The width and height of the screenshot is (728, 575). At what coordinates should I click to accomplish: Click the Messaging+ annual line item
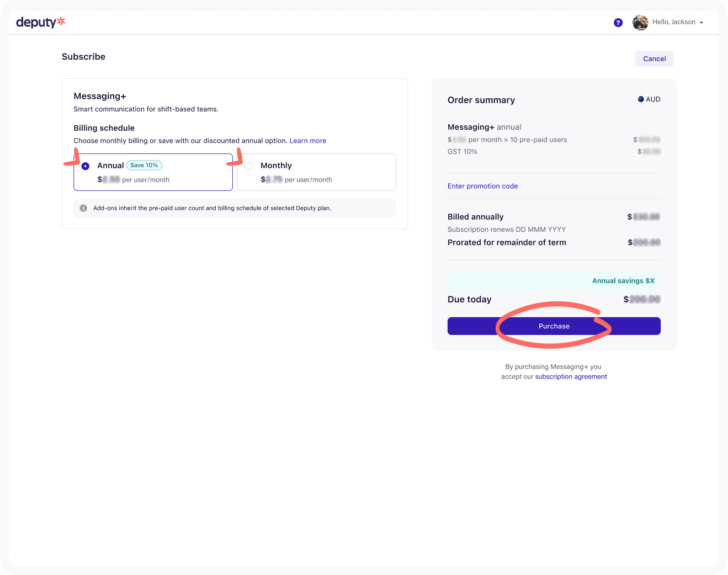coord(484,127)
